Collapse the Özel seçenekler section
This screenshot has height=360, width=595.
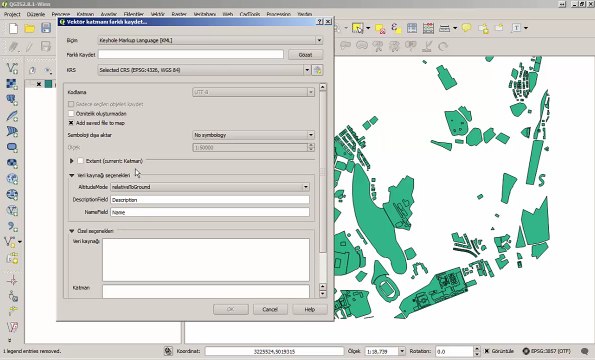click(72, 231)
